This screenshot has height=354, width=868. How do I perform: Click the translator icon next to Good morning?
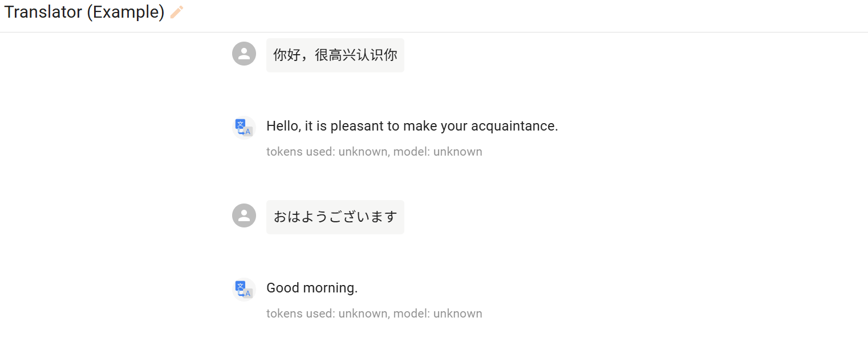[244, 289]
